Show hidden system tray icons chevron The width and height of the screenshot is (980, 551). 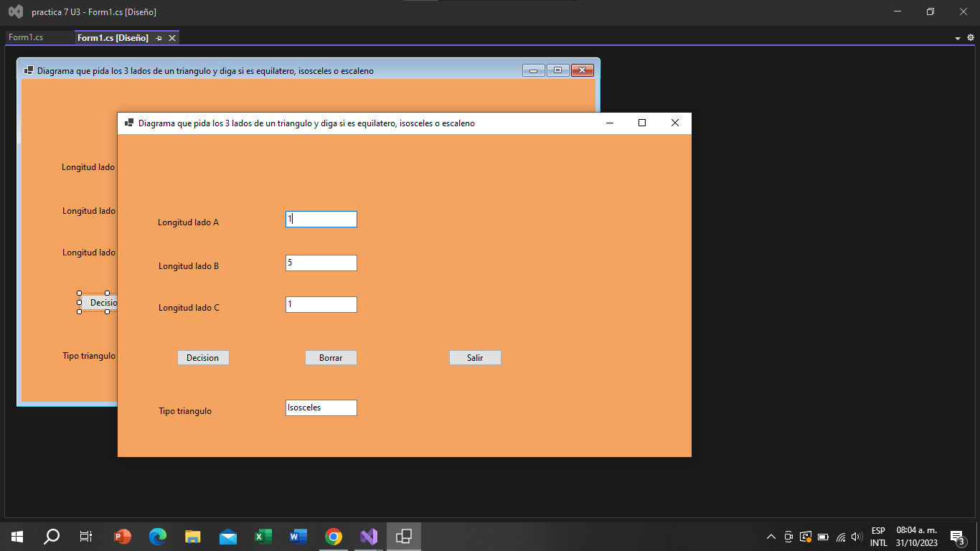pyautogui.click(x=771, y=536)
